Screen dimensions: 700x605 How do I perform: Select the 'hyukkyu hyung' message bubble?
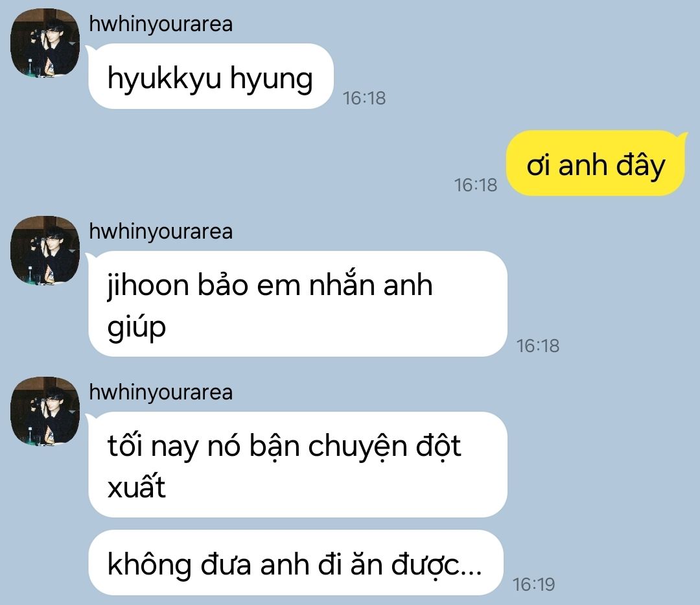(x=211, y=77)
